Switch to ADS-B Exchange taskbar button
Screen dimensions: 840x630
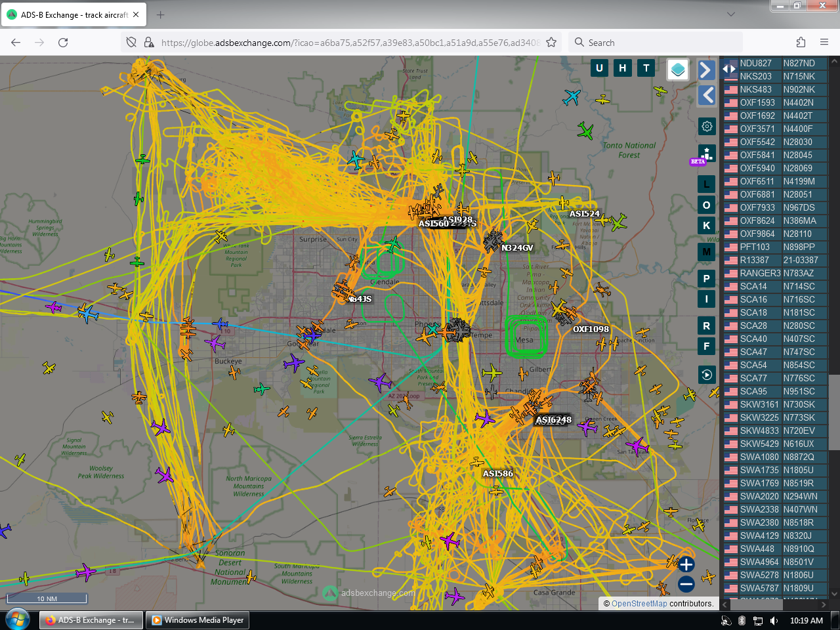(91, 620)
